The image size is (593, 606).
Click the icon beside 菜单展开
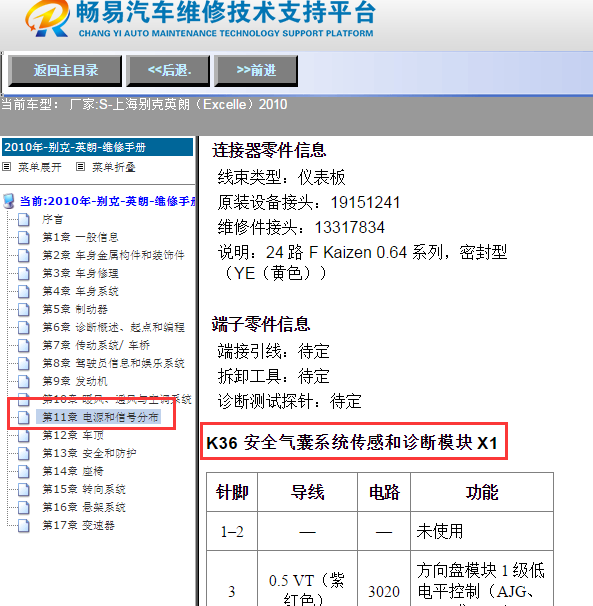6,167
